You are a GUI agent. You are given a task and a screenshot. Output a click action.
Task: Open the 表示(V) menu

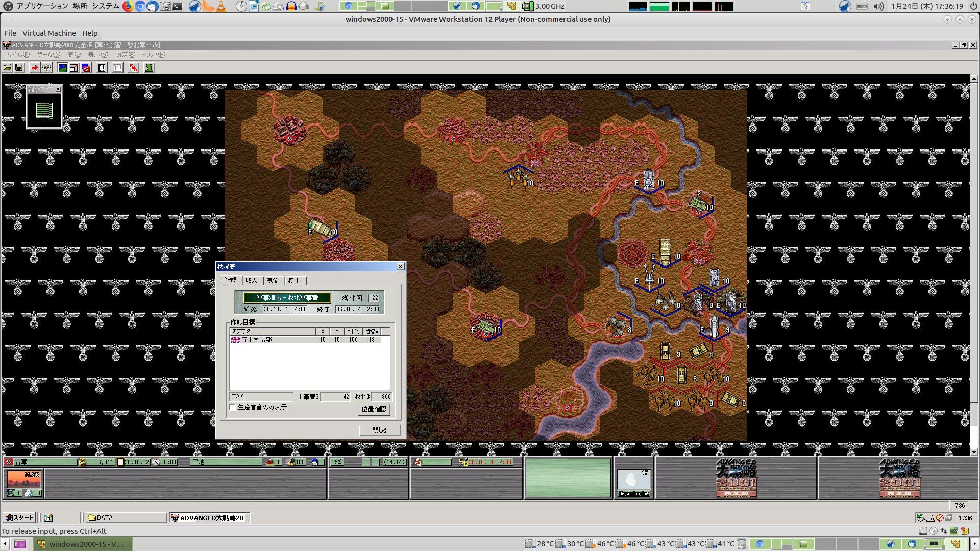pyautogui.click(x=97, y=55)
